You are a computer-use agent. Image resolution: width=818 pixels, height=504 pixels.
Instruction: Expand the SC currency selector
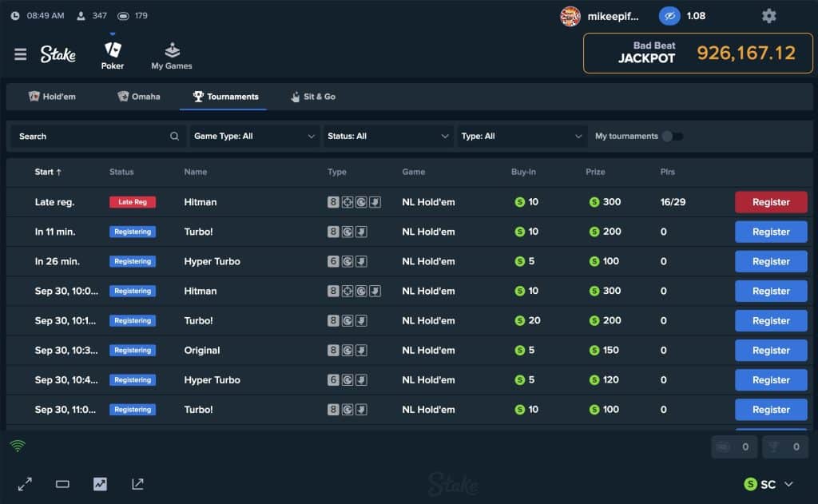(768, 484)
